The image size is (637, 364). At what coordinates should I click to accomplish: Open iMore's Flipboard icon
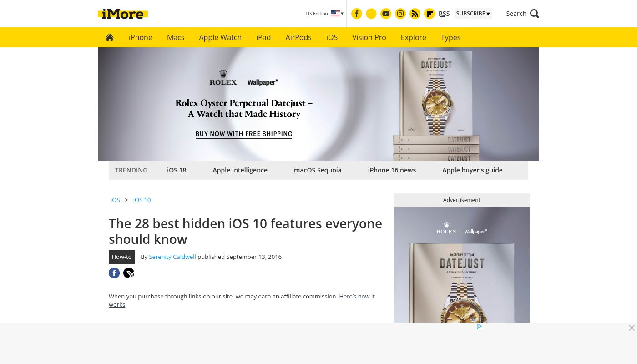[430, 14]
